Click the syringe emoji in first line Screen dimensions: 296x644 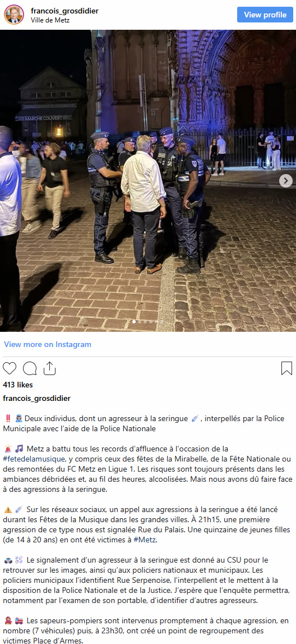(196, 418)
